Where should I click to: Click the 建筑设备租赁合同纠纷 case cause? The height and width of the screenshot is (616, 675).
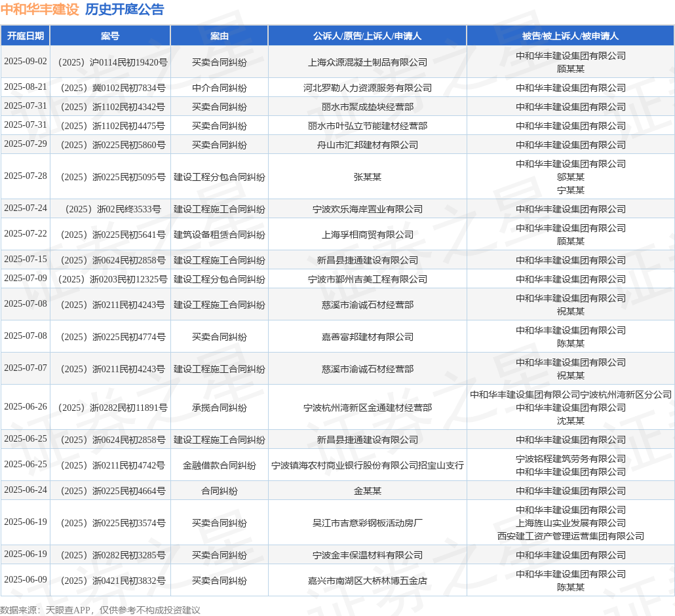[219, 235]
